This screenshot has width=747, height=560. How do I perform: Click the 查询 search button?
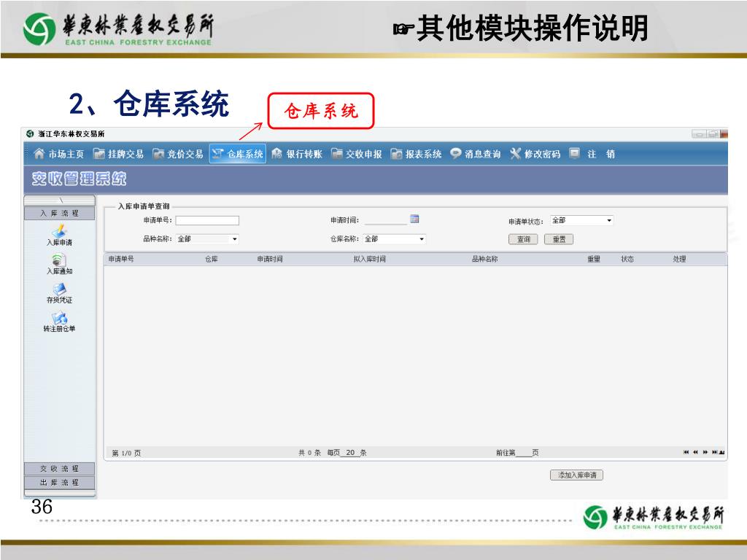pos(523,239)
